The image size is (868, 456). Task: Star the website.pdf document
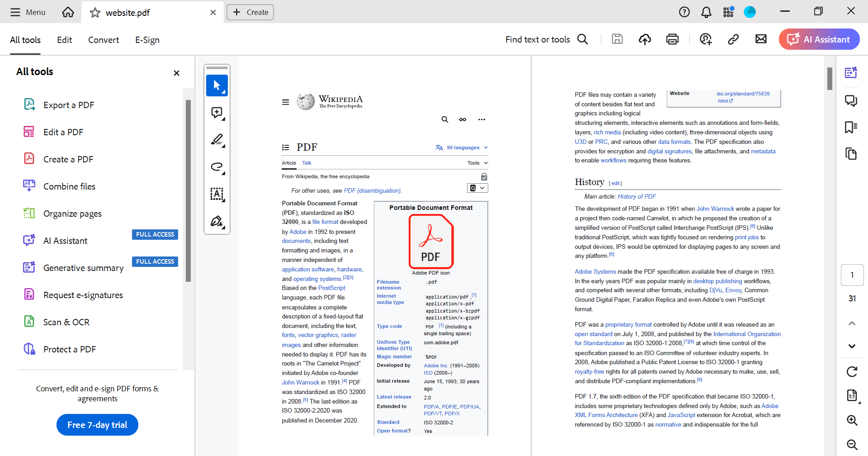coord(95,13)
